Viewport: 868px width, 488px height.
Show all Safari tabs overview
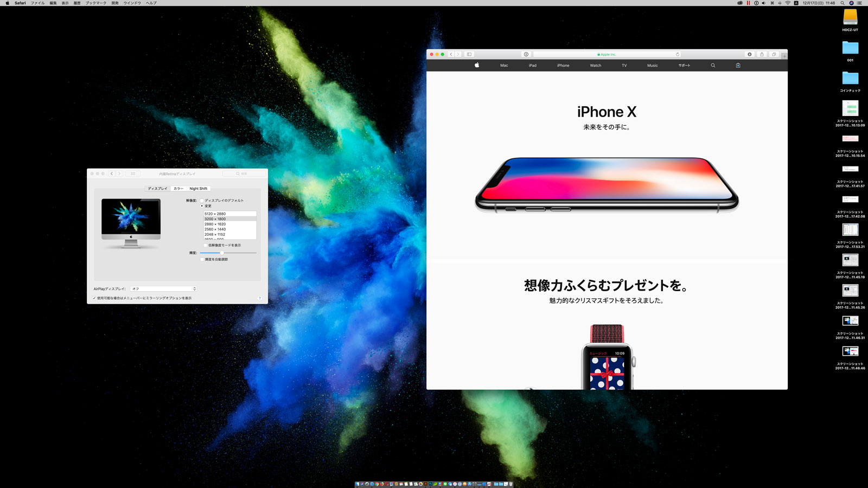(774, 54)
